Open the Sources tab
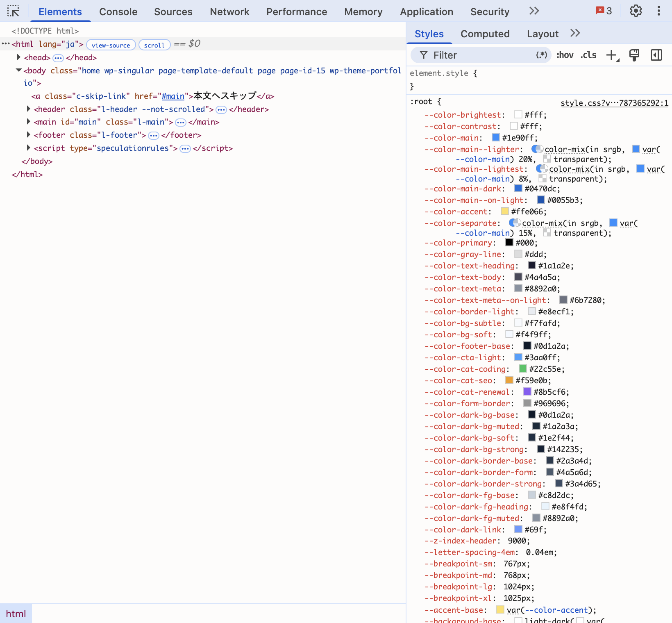The width and height of the screenshot is (672, 623). (x=173, y=11)
